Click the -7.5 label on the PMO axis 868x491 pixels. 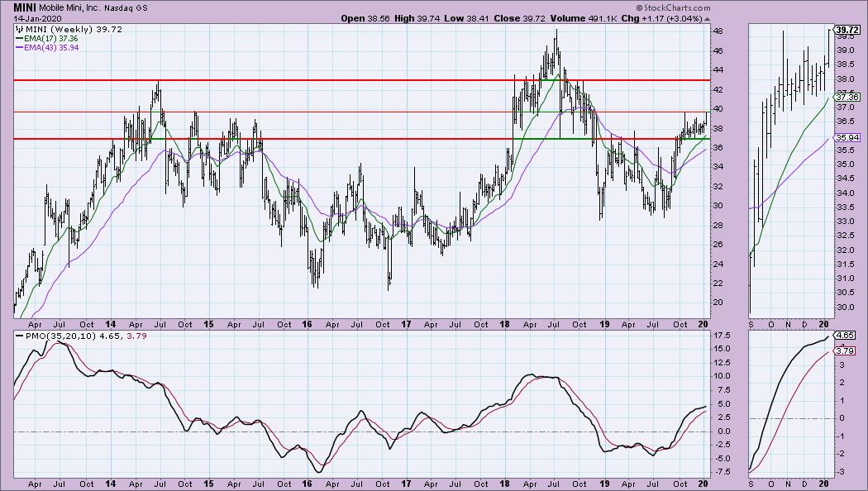click(x=722, y=472)
